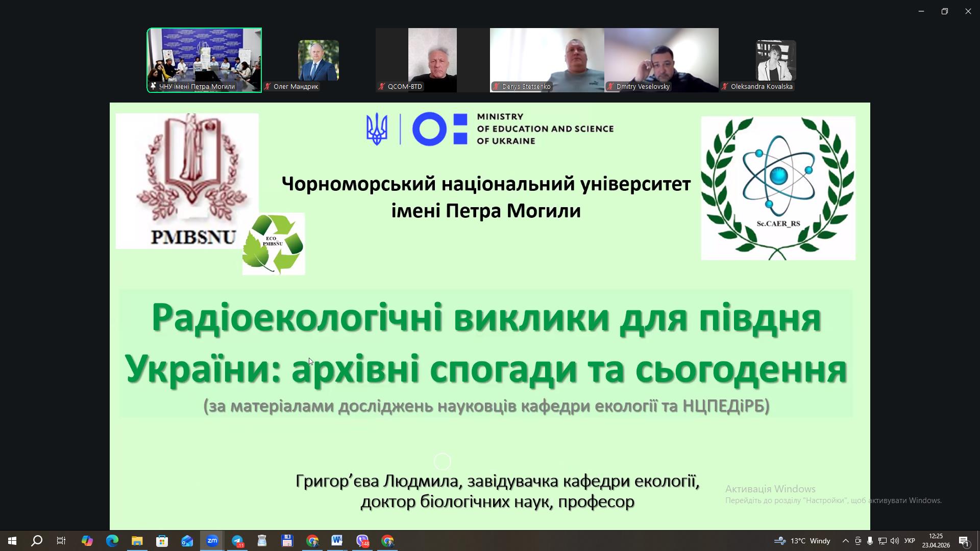The height and width of the screenshot is (551, 980).
Task: Close the Zoom meeting window
Action: pyautogui.click(x=968, y=11)
